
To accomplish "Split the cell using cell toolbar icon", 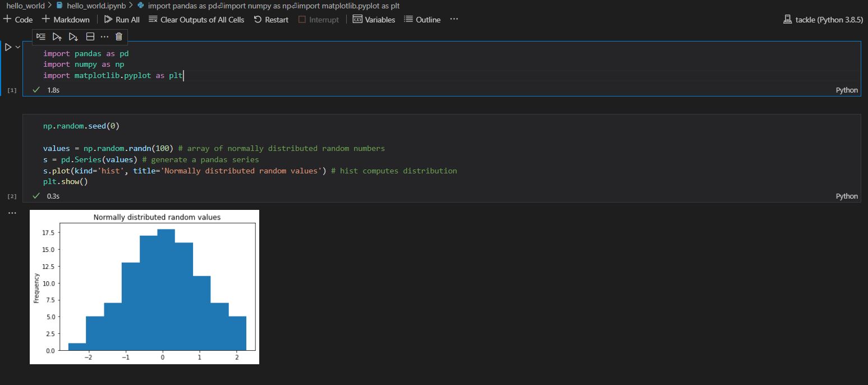I will coord(90,36).
